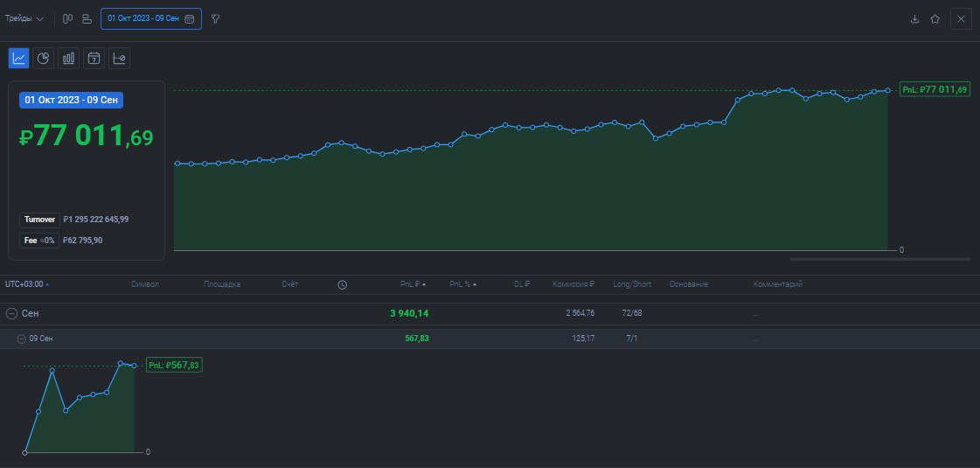Sort by PnL ₽ column
Viewport: 980px width, 468px height.
414,284
